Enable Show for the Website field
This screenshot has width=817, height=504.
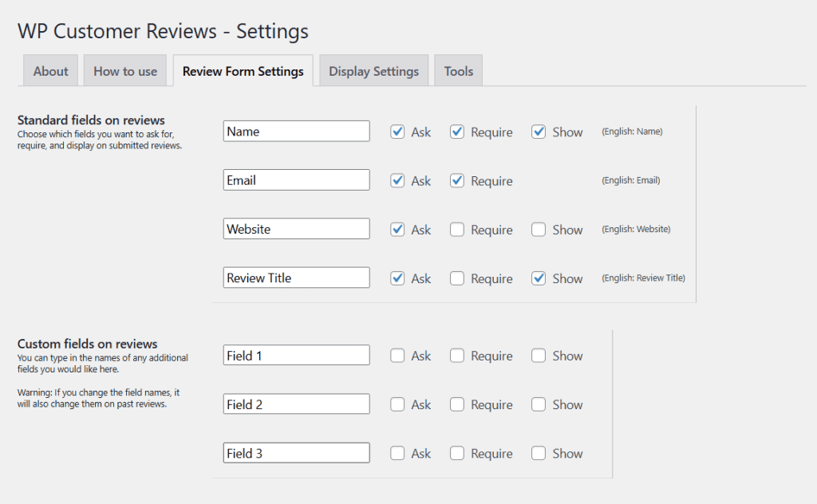point(537,229)
